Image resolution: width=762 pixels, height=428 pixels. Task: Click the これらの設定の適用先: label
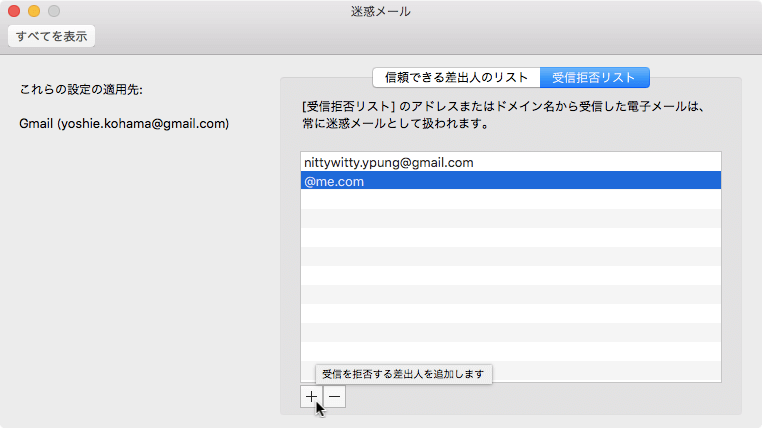(x=81, y=90)
